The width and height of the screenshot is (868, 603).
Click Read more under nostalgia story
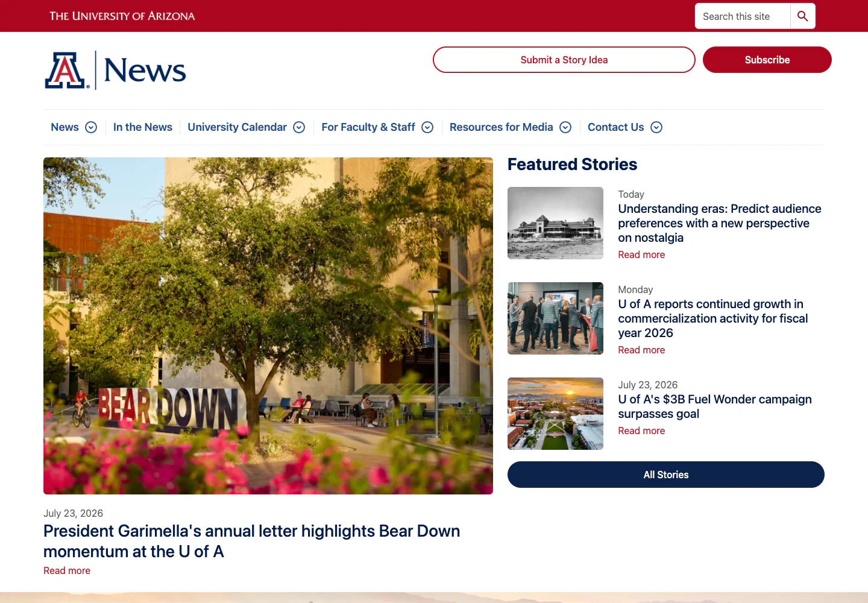(641, 254)
